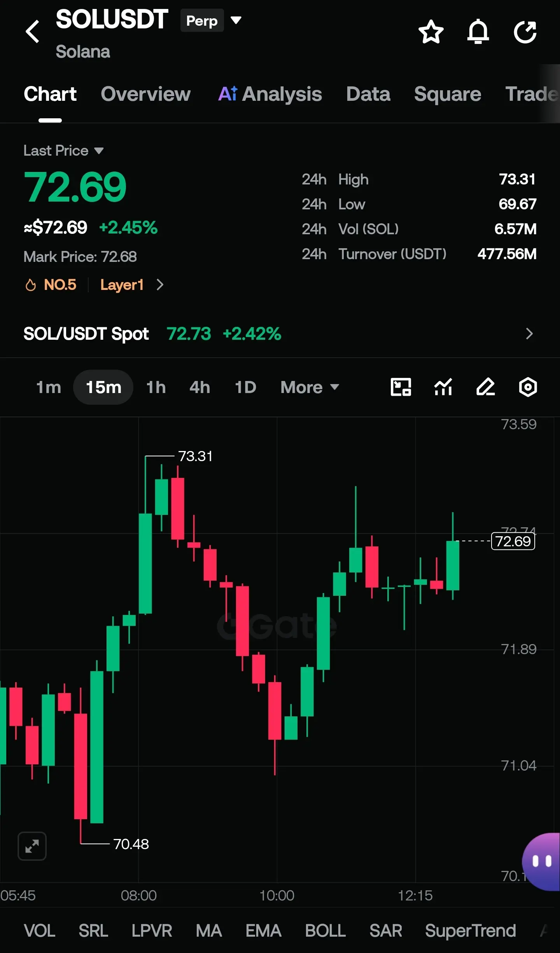The height and width of the screenshot is (953, 560).
Task: Add SOLUSDT to favorites with star icon
Action: 431,32
